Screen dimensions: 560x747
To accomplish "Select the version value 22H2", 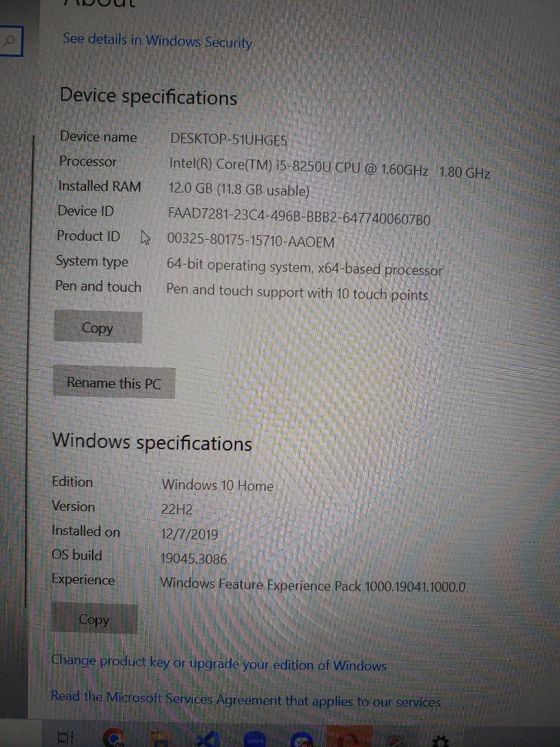I will pyautogui.click(x=176, y=509).
